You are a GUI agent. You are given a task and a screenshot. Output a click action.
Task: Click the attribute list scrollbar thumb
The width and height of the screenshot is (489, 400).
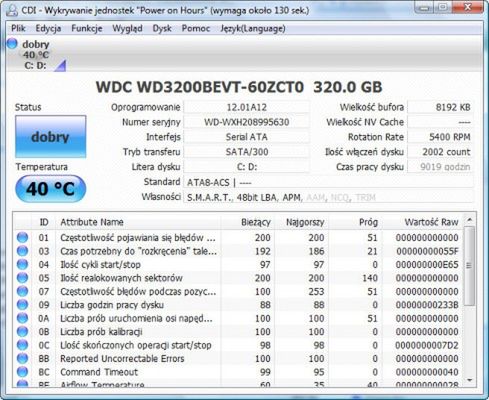(x=469, y=266)
